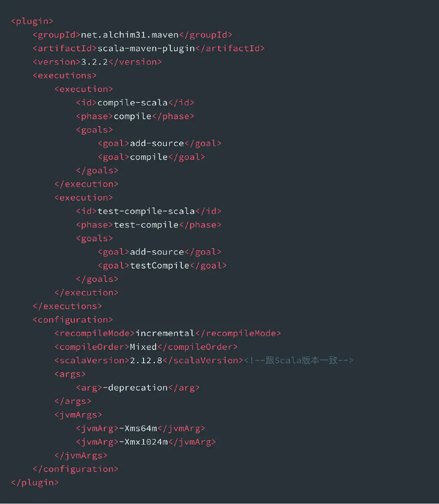Click the -Xmx1024m jvmArg value
The width and height of the screenshot is (439, 504).
143,442
